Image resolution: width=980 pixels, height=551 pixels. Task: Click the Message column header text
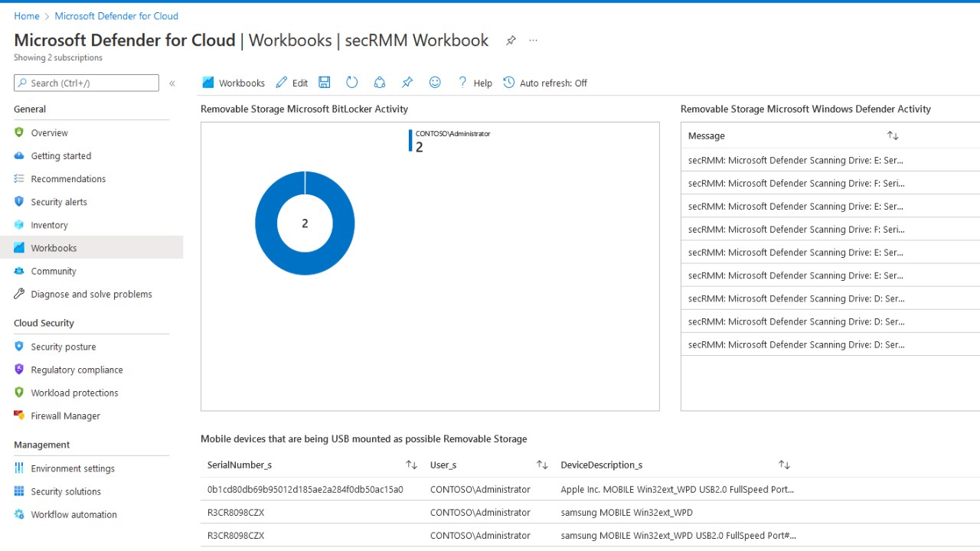coord(706,135)
